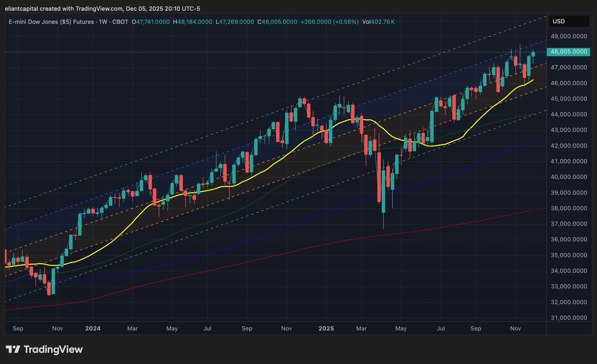Click the +266.0000 (+0.56%) change readout

point(329,22)
